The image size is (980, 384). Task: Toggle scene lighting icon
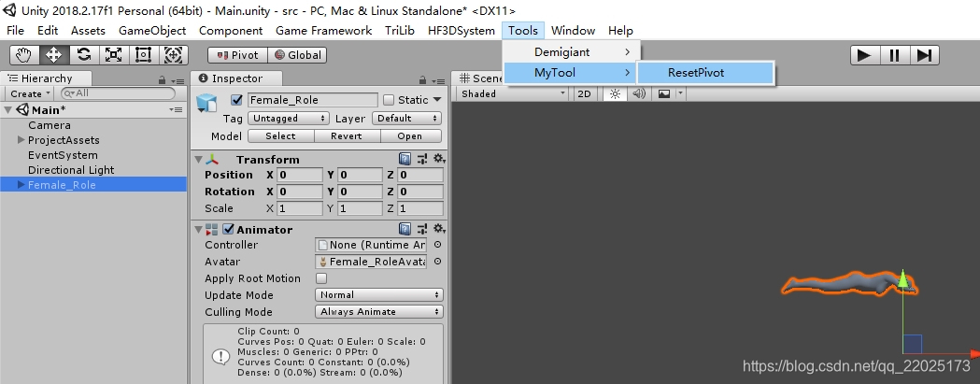[615, 93]
